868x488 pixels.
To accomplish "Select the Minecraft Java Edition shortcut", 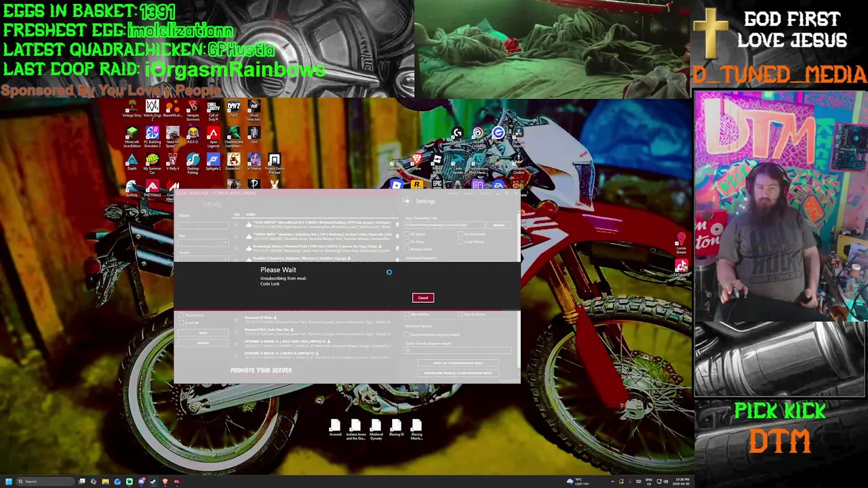I will (x=132, y=135).
